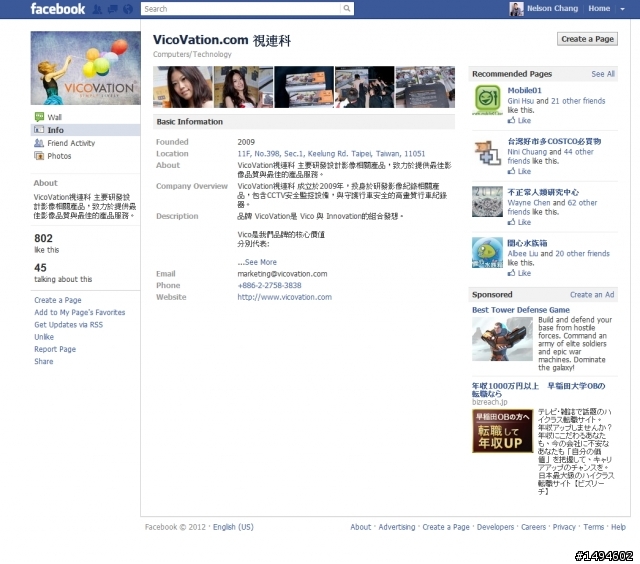Click the Photos icon in sidebar
Screen dimensions: 640x564
(x=39, y=156)
